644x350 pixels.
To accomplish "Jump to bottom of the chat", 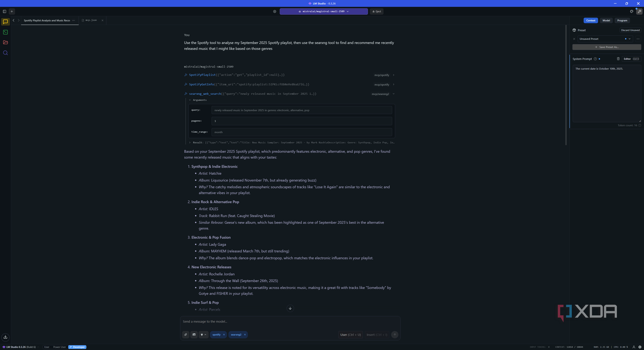I will click(290, 308).
